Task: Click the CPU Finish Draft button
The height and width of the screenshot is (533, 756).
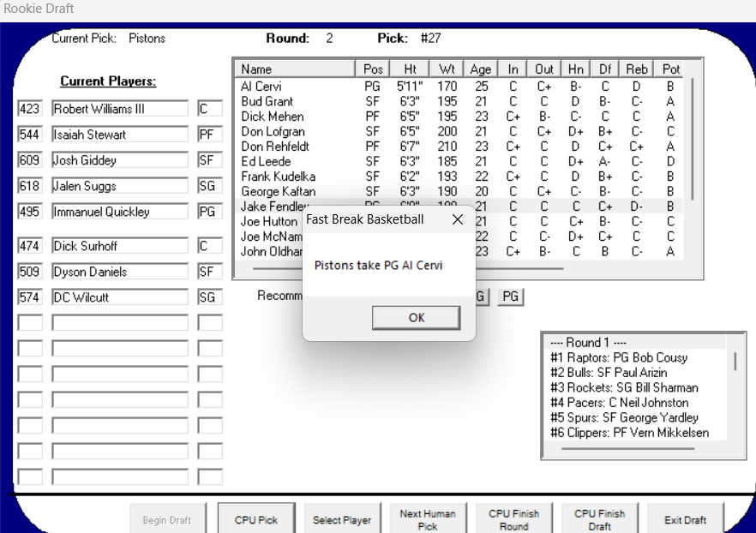Action: click(x=599, y=520)
